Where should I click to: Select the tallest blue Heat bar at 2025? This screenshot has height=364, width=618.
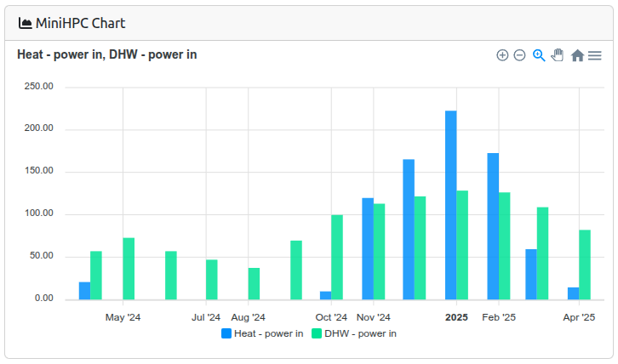click(x=450, y=205)
